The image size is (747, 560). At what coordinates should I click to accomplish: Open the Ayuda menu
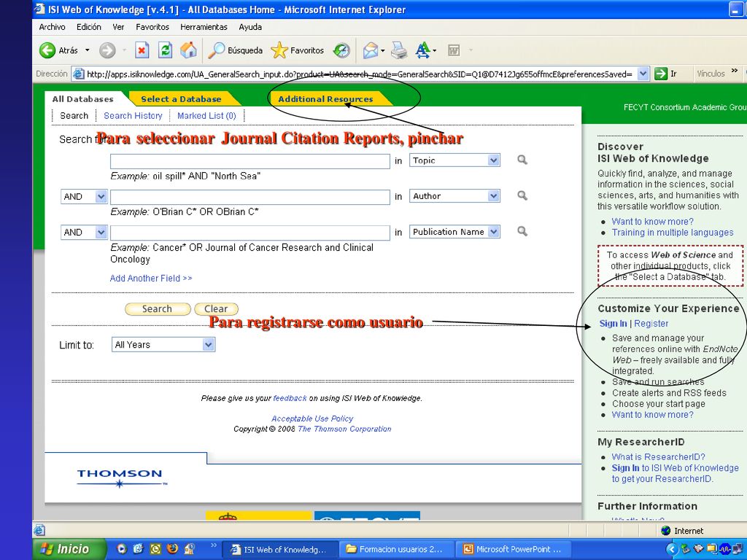tap(250, 27)
